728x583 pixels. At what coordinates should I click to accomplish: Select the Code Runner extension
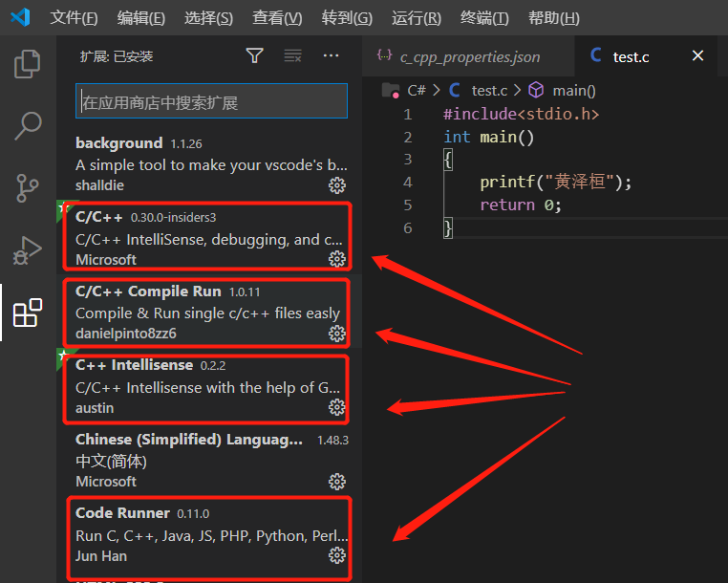pos(209,534)
